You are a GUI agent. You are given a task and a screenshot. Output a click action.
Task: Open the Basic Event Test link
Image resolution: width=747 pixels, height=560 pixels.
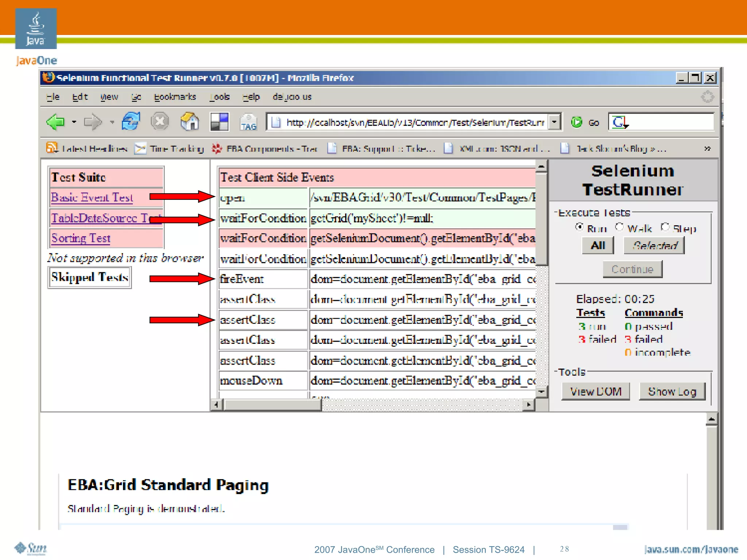(x=92, y=197)
